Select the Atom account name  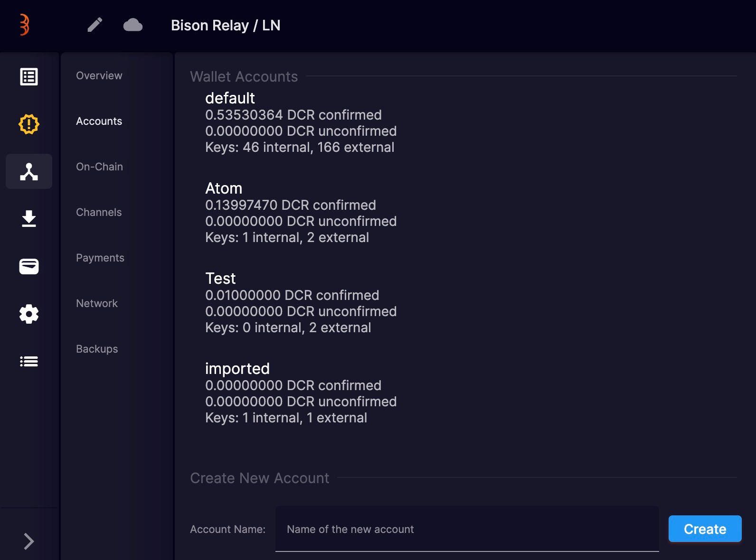tap(224, 188)
